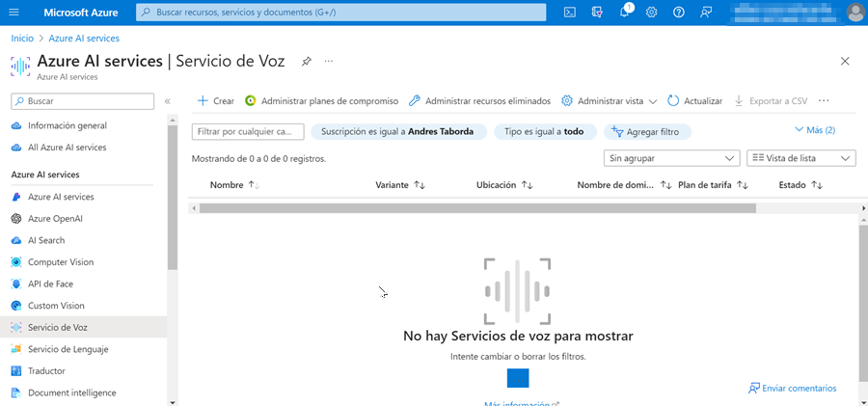This screenshot has width=868, height=406.
Task: Sort by the Estado column
Action: [x=800, y=185]
